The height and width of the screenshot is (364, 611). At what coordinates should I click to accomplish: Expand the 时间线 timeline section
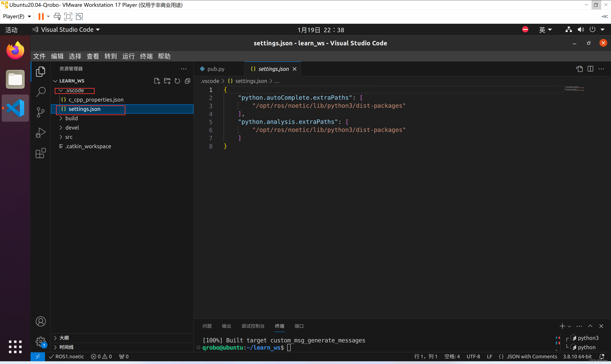[x=122, y=347]
